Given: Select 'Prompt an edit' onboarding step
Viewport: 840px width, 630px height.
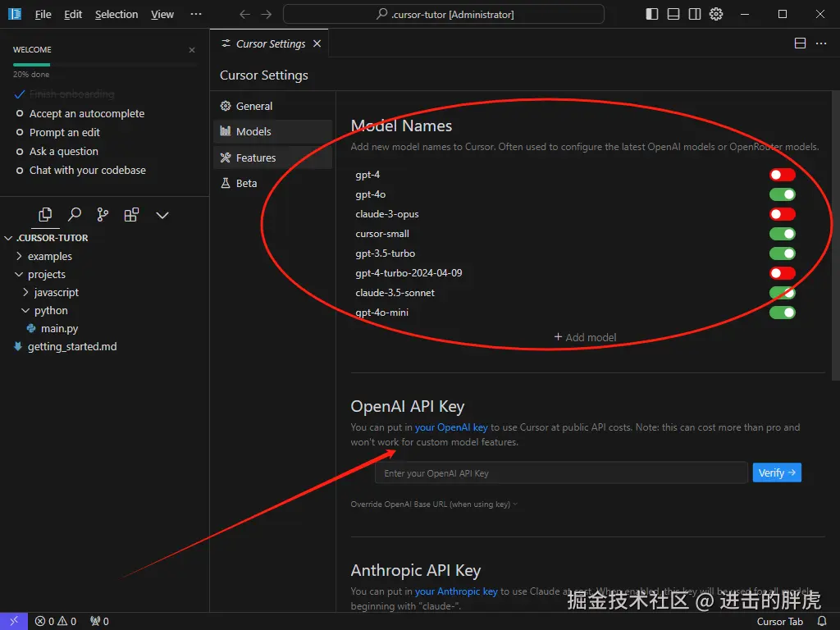Looking at the screenshot, I should click(x=64, y=132).
